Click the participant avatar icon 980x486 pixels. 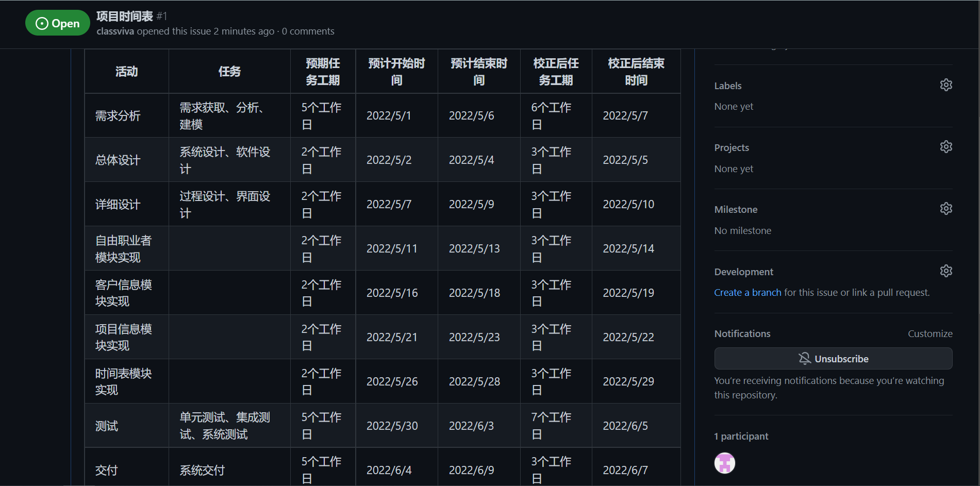[724, 463]
